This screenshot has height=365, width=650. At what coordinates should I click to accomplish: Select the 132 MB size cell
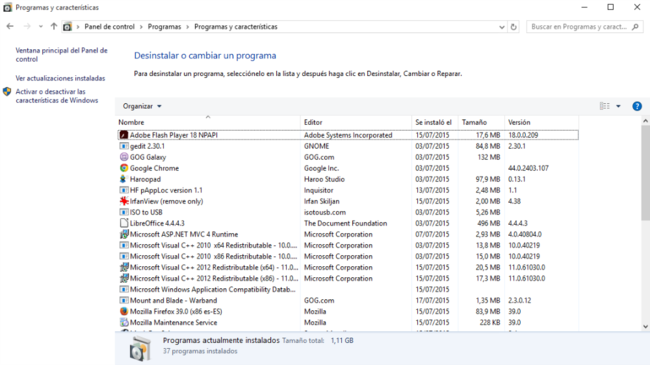coord(489,157)
